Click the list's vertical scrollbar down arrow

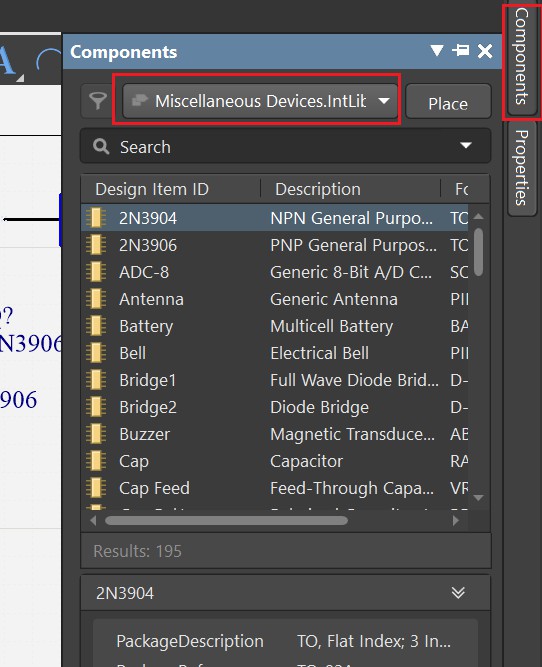479,497
